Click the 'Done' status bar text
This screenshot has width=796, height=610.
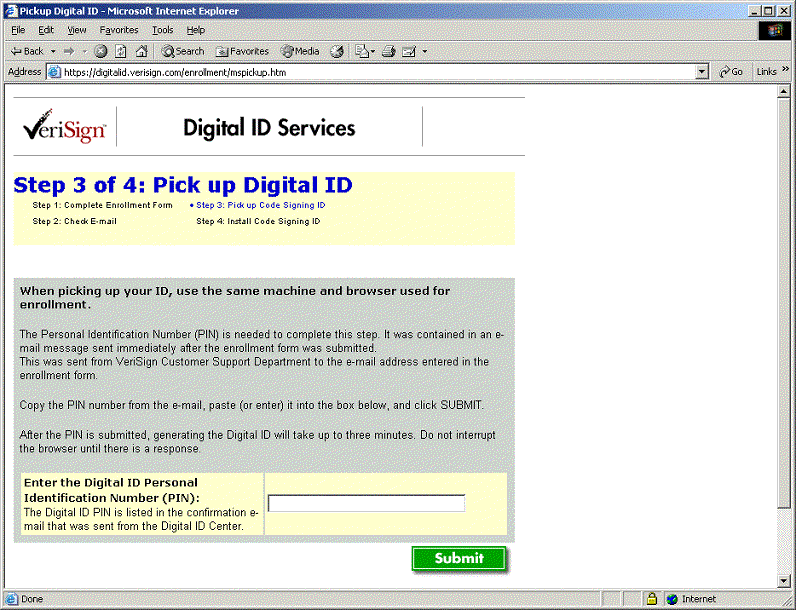(x=32, y=599)
